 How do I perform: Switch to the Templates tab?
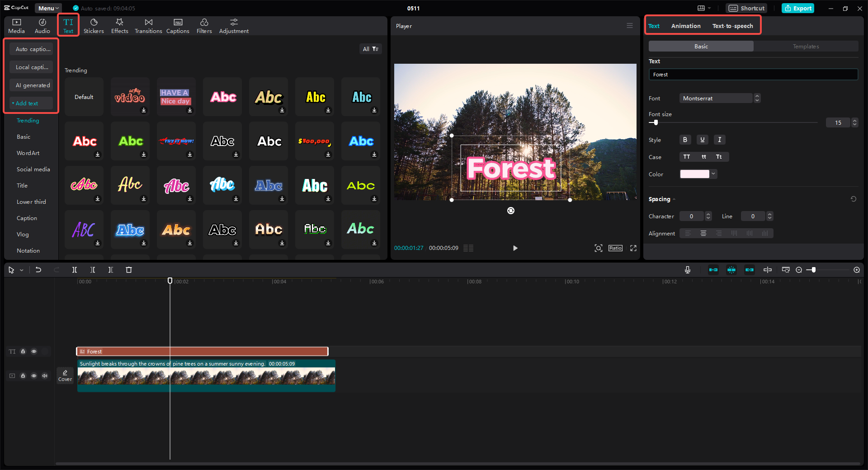coord(806,46)
